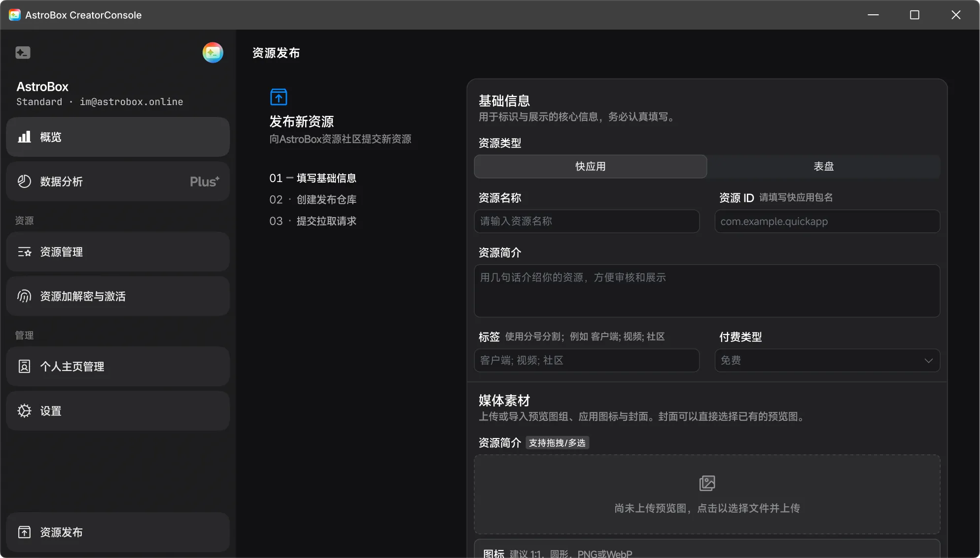The height and width of the screenshot is (558, 980).
Task: Select the 表盘 resource type
Action: coord(823,166)
